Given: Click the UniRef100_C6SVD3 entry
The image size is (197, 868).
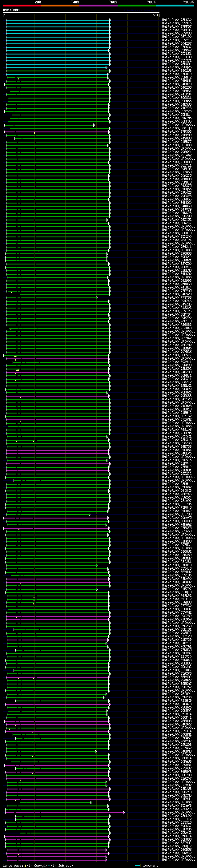Looking at the screenshot, I should pyautogui.click(x=177, y=33).
